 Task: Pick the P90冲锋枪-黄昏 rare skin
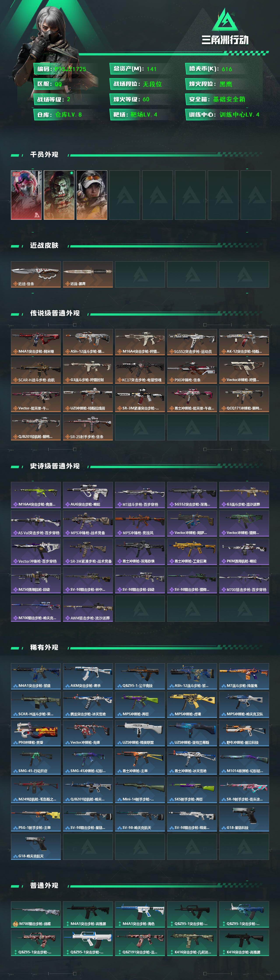tap(36, 733)
